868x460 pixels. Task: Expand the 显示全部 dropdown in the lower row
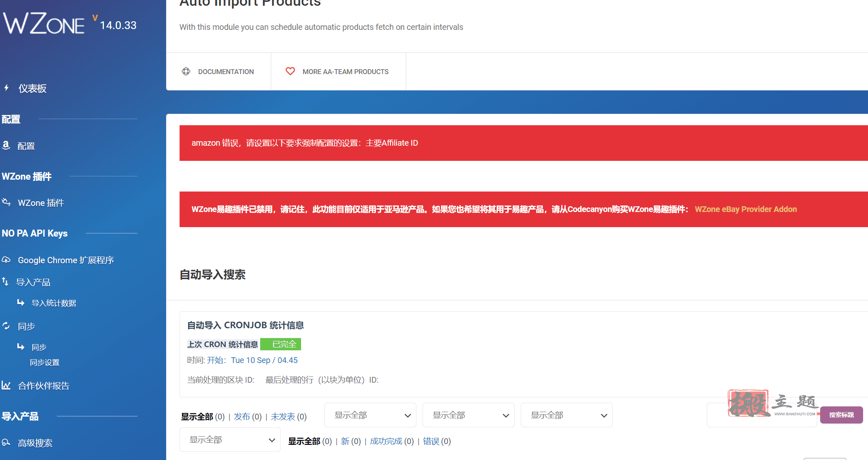(230, 440)
